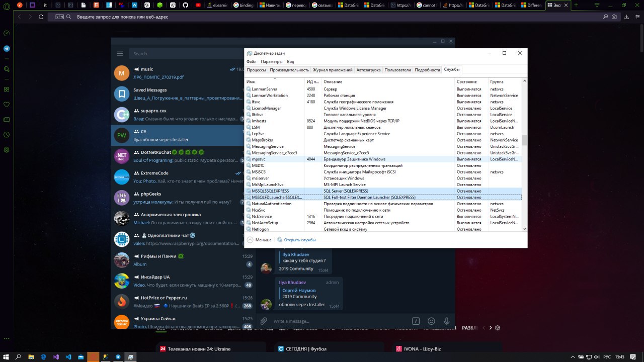This screenshot has width=644, height=362.
Task: Open the Файл menu in Task Manager
Action: click(251, 61)
